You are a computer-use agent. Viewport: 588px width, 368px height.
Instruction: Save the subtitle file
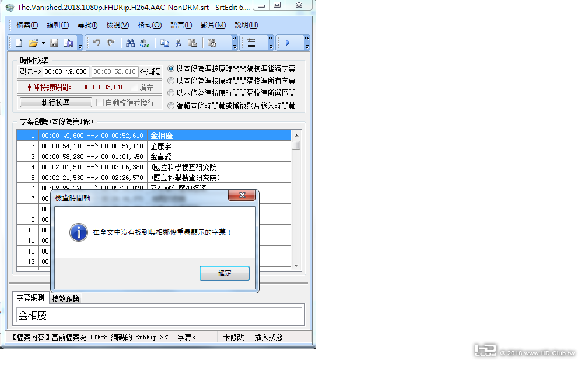[54, 43]
